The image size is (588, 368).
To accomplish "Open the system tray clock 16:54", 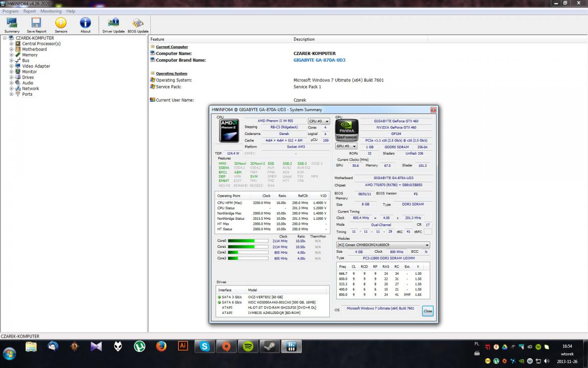I will pyautogui.click(x=567, y=346).
